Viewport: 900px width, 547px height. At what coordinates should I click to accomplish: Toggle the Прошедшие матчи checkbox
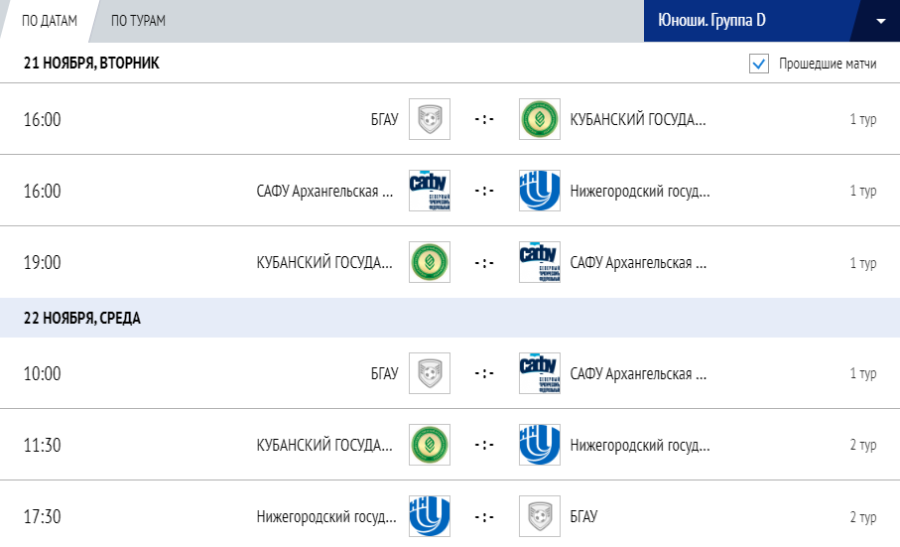click(x=759, y=64)
